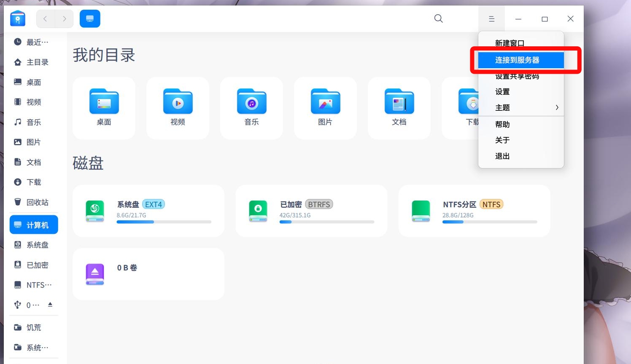This screenshot has width=631, height=364.
Task: Go to 主目录 (Home) in the sidebar
Action: 34,62
